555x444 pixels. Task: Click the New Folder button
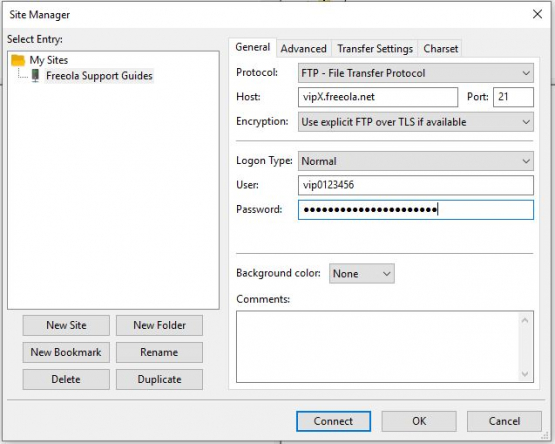pos(159,325)
